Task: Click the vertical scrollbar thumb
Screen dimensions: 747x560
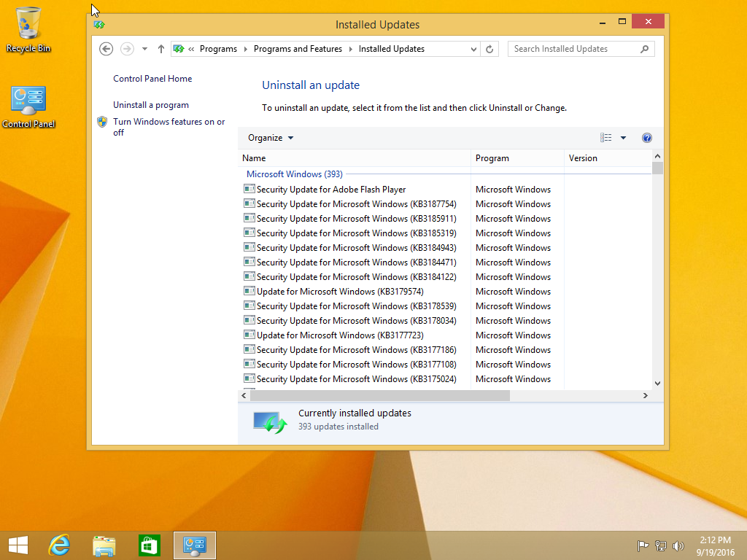Action: [x=657, y=168]
